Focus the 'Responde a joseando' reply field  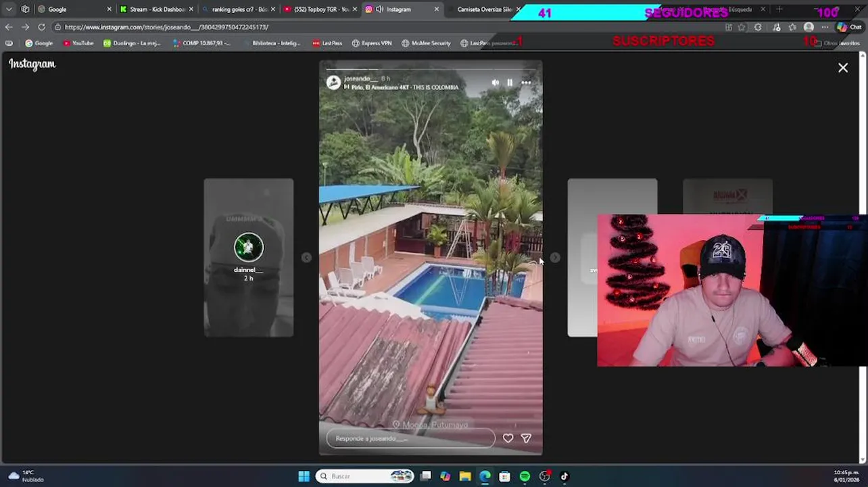pos(411,438)
